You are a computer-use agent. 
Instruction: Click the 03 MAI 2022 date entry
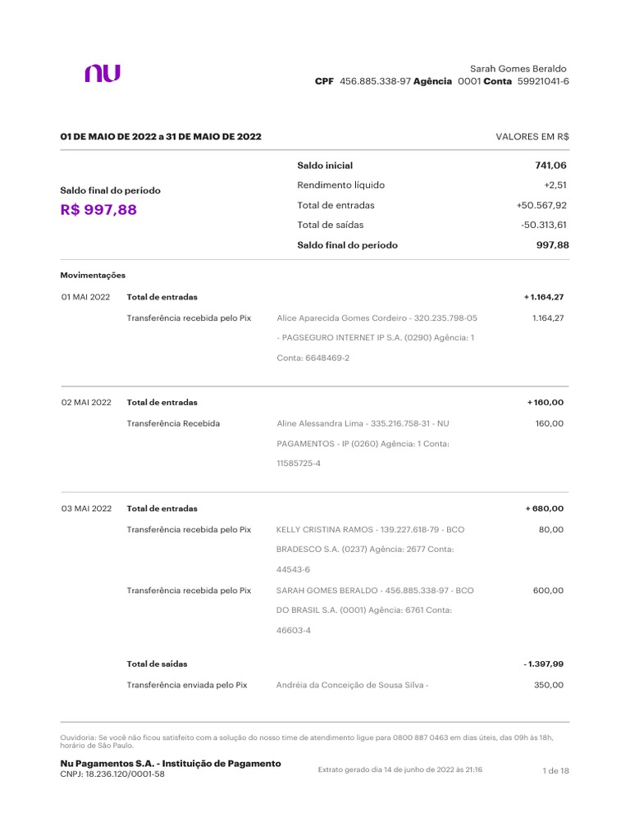[86, 509]
